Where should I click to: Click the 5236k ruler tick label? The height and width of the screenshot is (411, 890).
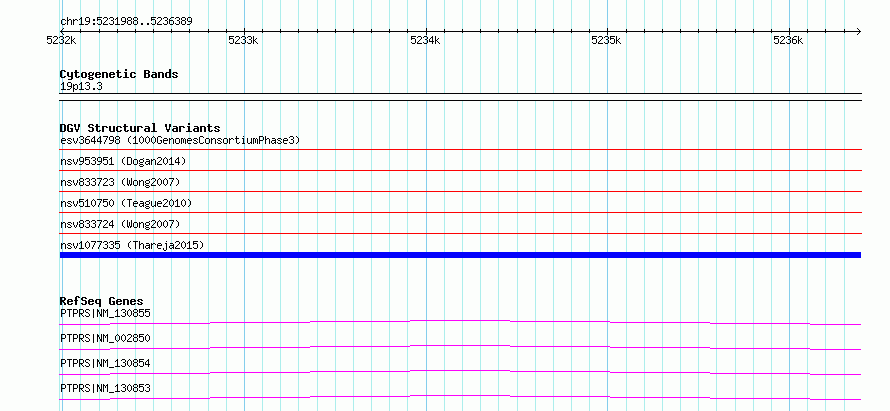pos(788,40)
